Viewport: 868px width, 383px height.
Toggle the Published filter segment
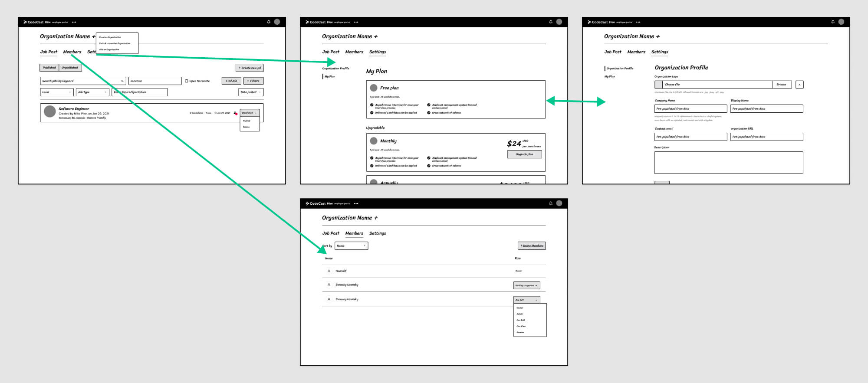point(49,68)
